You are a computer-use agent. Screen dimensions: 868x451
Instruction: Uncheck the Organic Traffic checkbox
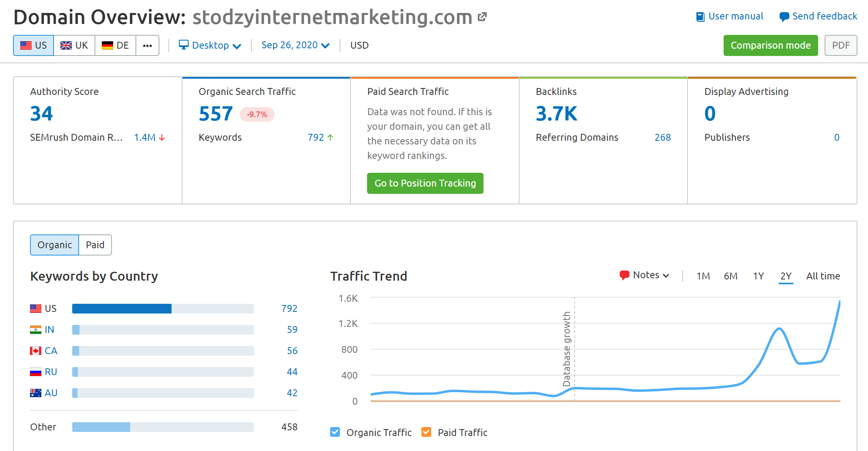click(x=335, y=432)
